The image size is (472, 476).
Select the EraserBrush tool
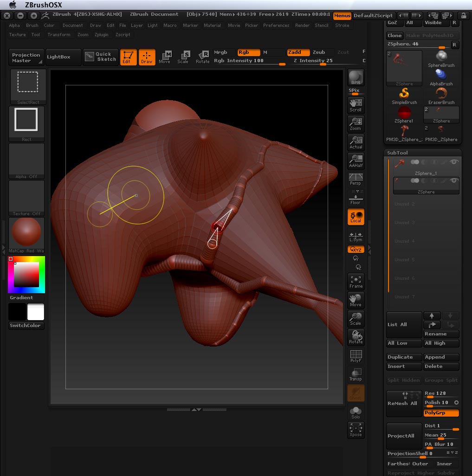[441, 96]
